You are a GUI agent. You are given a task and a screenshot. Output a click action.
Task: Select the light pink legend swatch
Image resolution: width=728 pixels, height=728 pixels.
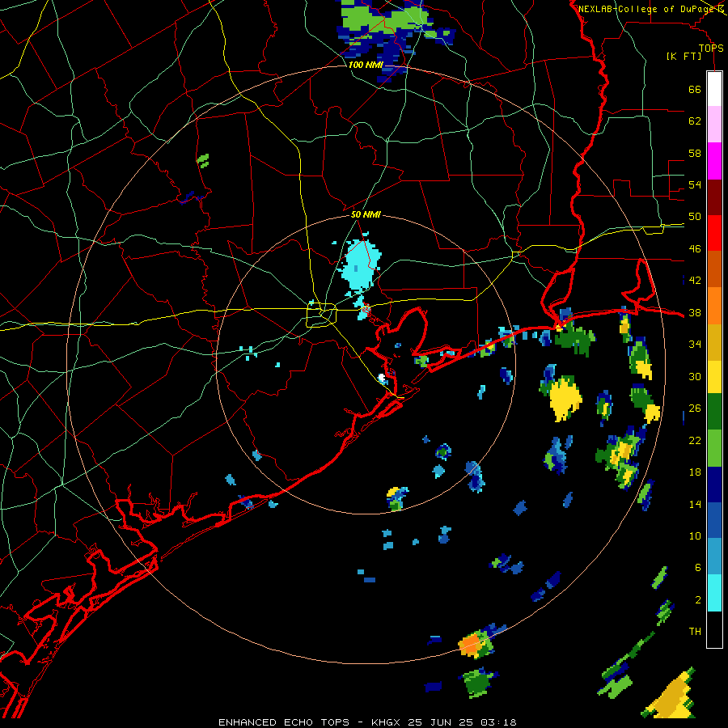[714, 125]
